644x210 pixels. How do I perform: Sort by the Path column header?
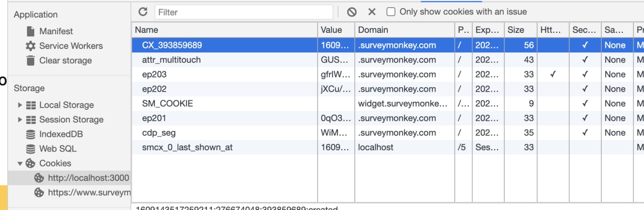(463, 30)
